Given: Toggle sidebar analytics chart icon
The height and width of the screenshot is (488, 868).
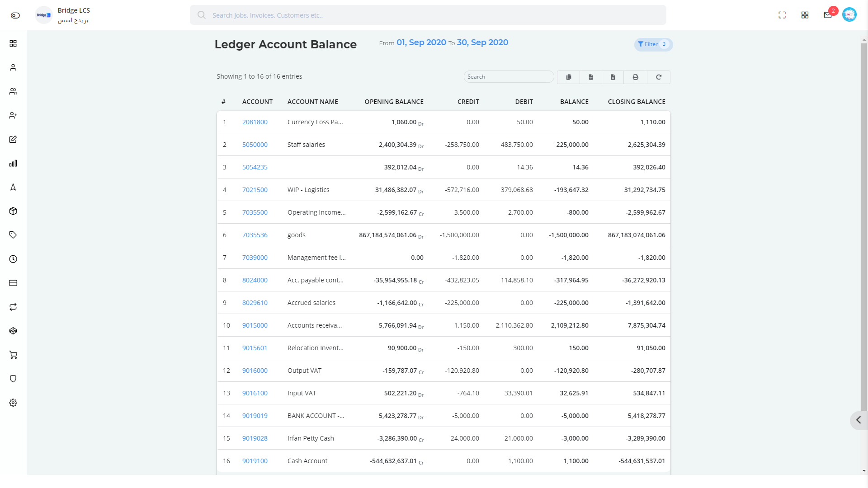Looking at the screenshot, I should 13,163.
